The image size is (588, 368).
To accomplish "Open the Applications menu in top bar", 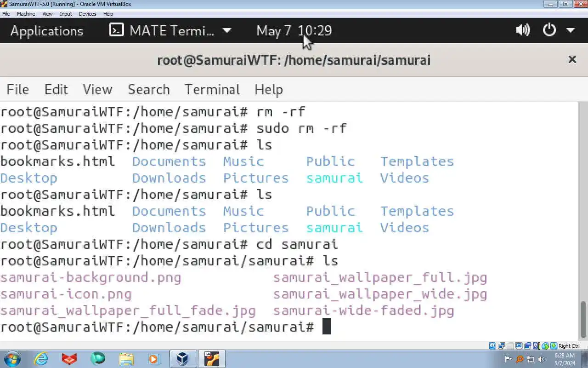I will (x=47, y=31).
